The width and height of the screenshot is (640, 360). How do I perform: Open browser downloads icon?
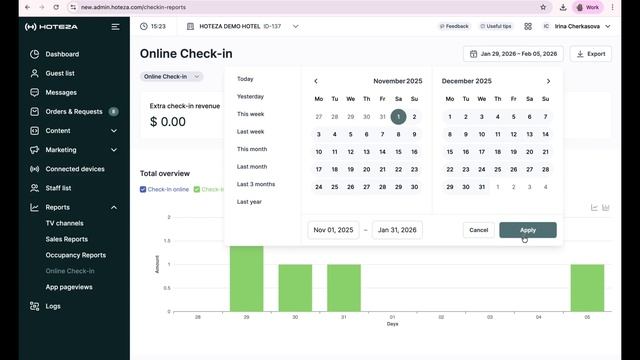coord(563,7)
